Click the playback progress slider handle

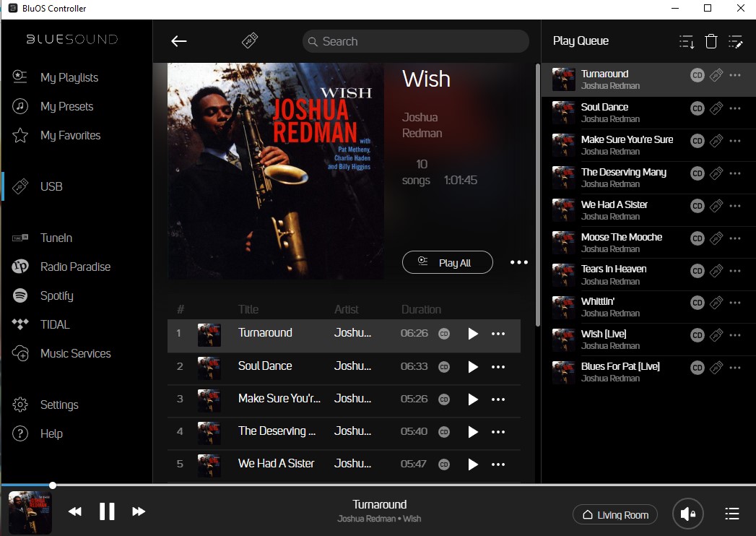(53, 485)
